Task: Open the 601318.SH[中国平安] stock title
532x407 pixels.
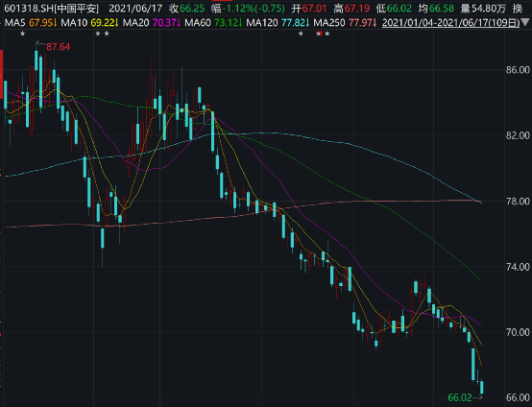Action: coord(51,9)
